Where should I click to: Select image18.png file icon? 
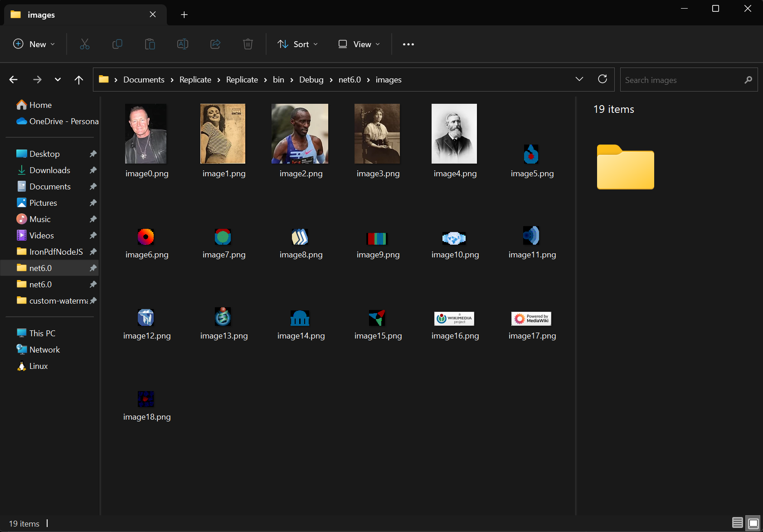(146, 399)
